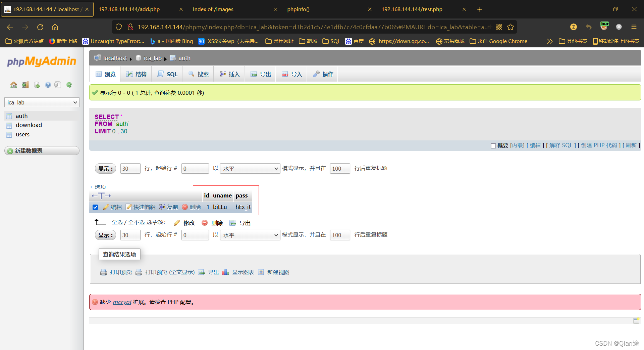Screen dimensions: 644x350
Task: Click the browser reload icon
Action: 40,27
